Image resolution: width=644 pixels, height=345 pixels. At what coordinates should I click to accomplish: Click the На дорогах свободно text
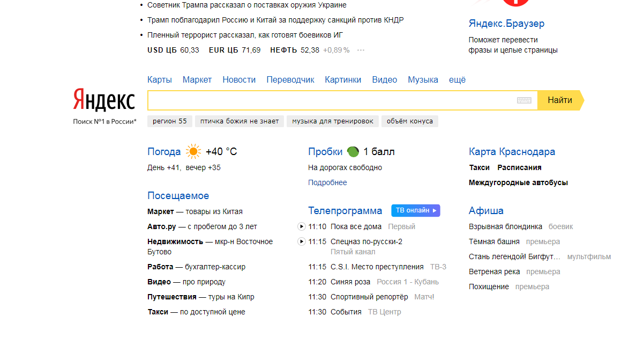point(345,167)
